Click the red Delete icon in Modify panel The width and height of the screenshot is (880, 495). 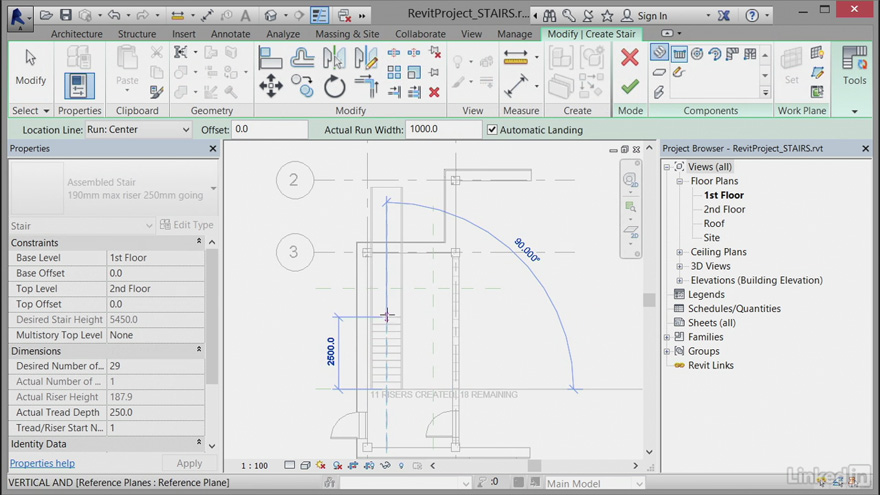point(434,92)
